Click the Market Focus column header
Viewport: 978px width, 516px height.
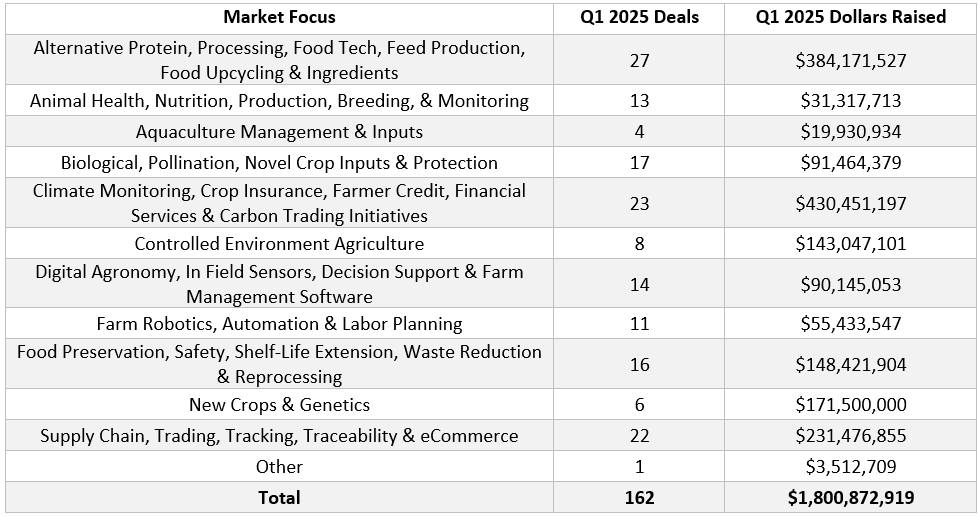[x=279, y=18]
